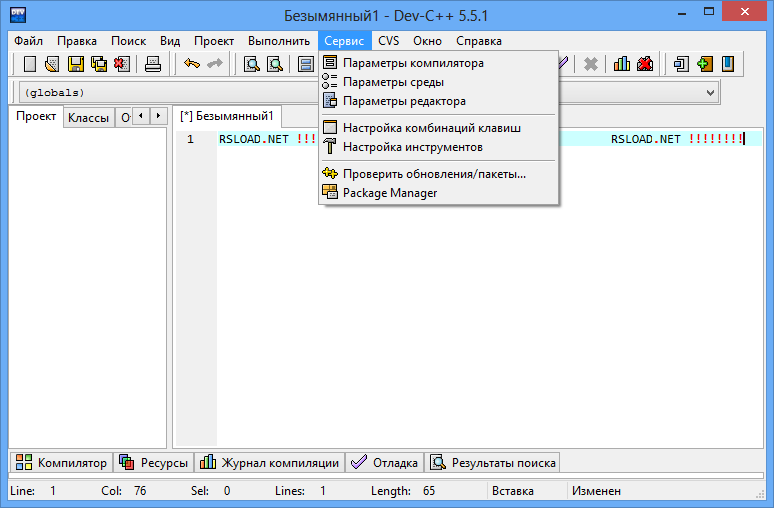Open the CVS menu
The height and width of the screenshot is (508, 774).
coord(388,41)
